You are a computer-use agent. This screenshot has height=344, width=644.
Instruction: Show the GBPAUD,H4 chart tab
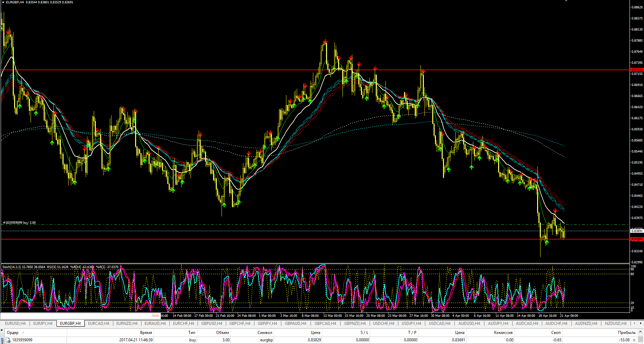coord(295,324)
